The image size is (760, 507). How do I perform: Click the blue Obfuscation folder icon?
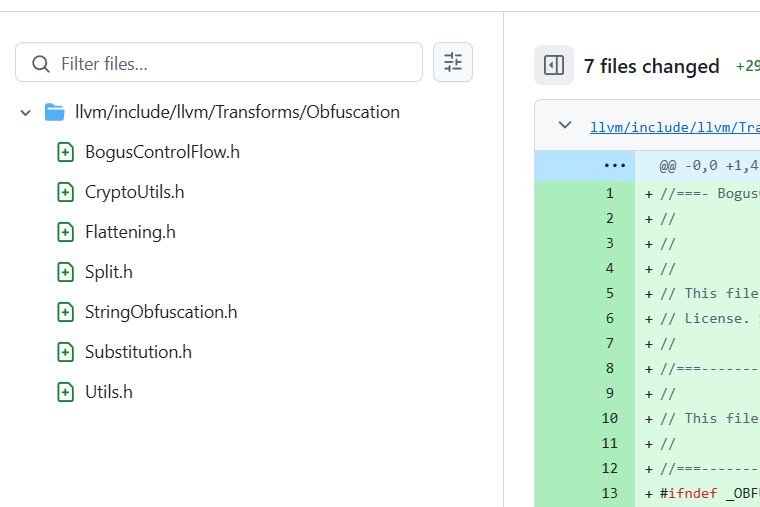coord(55,112)
